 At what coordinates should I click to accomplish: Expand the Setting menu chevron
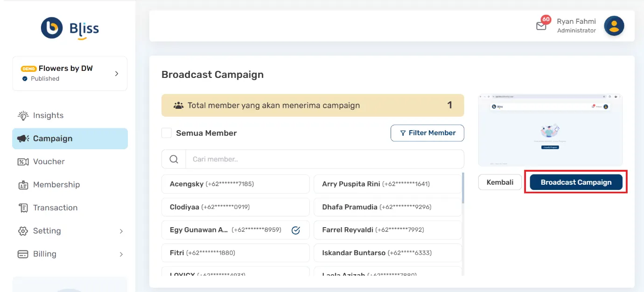[121, 231]
